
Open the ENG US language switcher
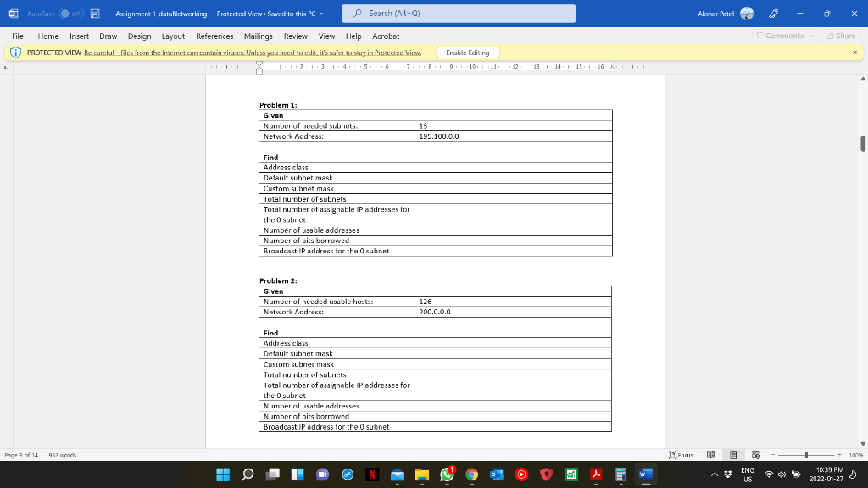point(748,474)
